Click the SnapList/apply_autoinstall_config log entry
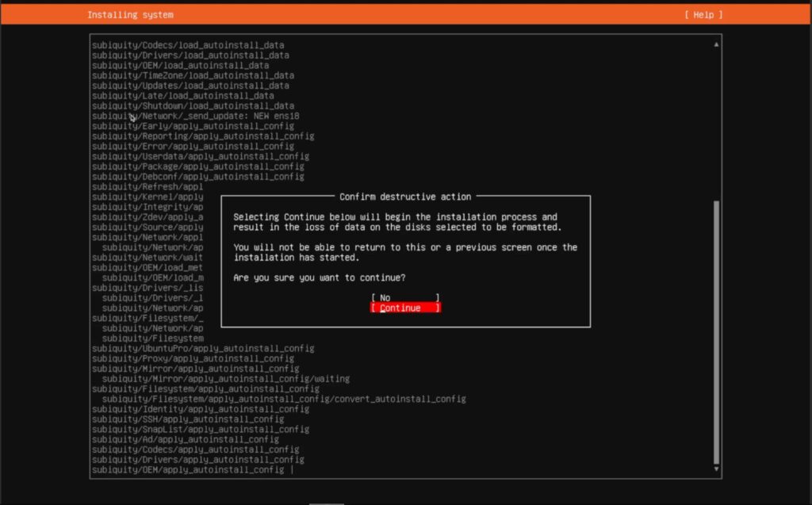The width and height of the screenshot is (812, 505). [201, 429]
